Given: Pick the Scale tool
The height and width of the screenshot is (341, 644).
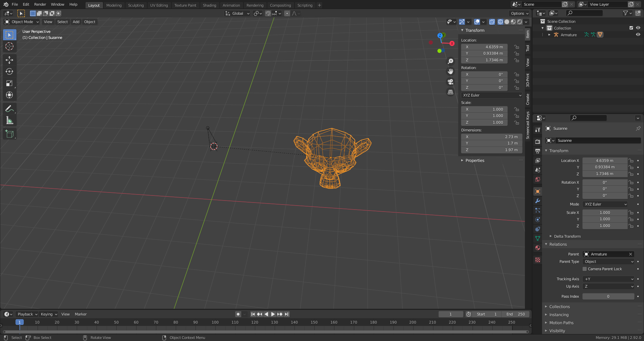Looking at the screenshot, I should click(9, 83).
